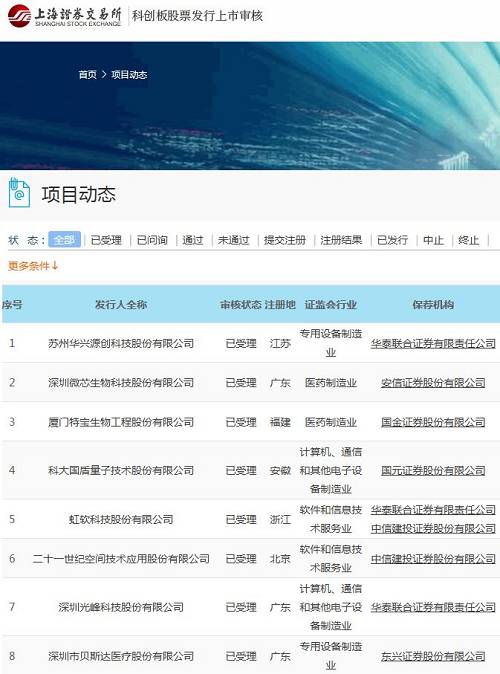The width and height of the screenshot is (500, 674).
Task: Click 福建 registration location cell
Action: 280,422
